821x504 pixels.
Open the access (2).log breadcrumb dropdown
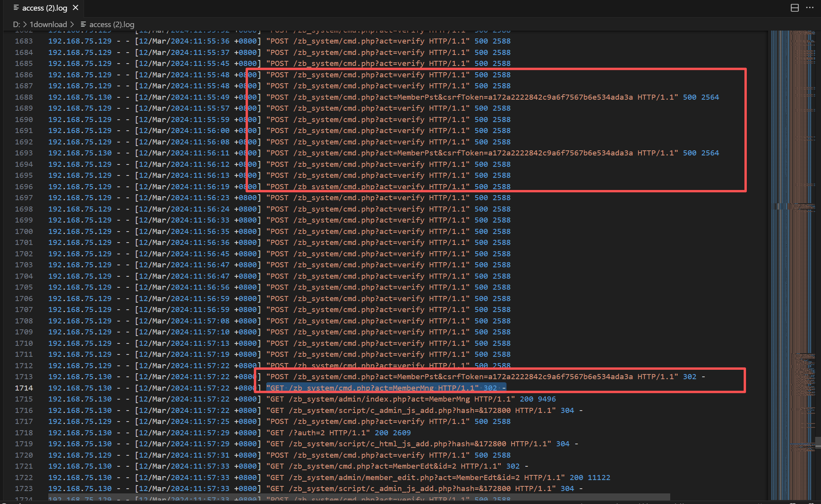tap(112, 24)
